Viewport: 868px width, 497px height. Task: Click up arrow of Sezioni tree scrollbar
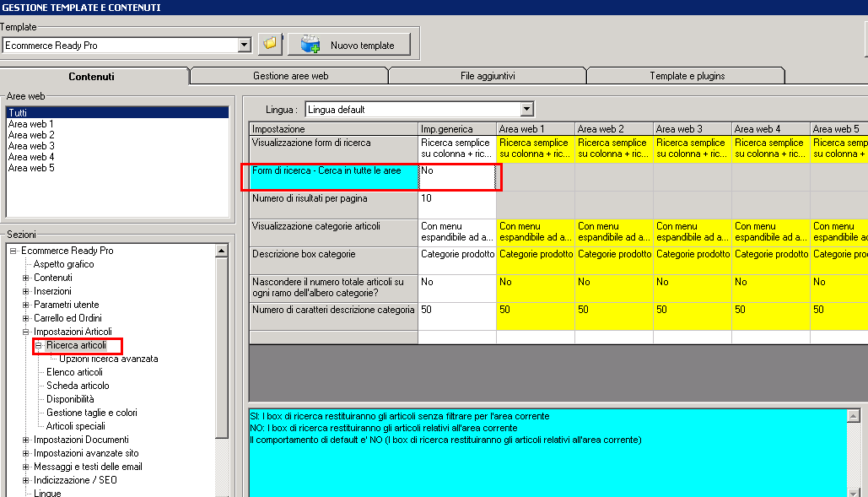221,251
